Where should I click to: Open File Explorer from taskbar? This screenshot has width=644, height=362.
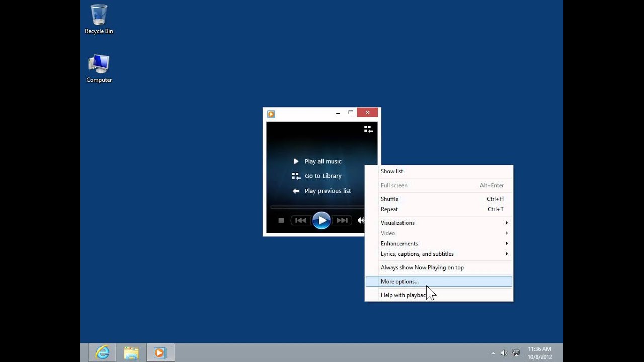(x=131, y=353)
